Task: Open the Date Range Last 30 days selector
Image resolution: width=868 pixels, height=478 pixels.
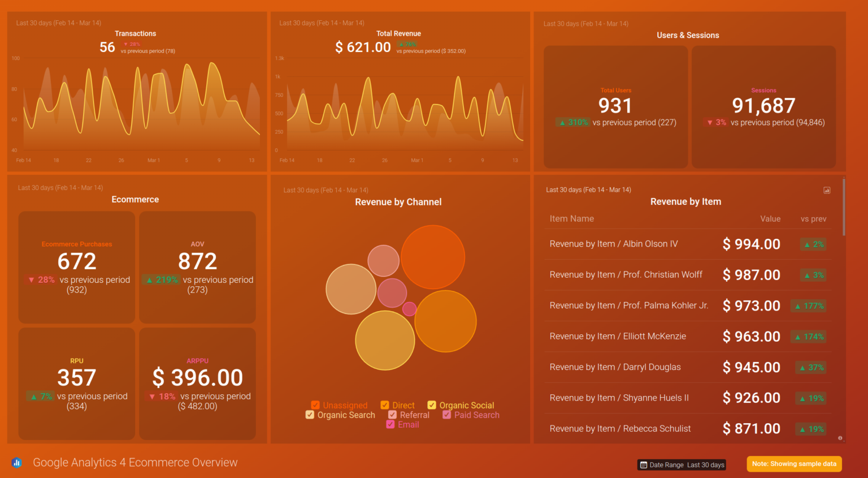Action: [x=682, y=464]
